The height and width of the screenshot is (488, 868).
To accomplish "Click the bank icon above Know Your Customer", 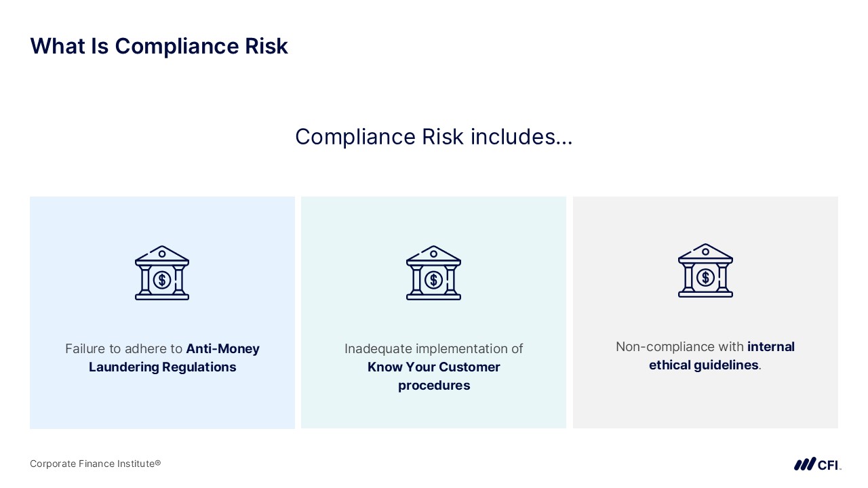I will [x=433, y=272].
